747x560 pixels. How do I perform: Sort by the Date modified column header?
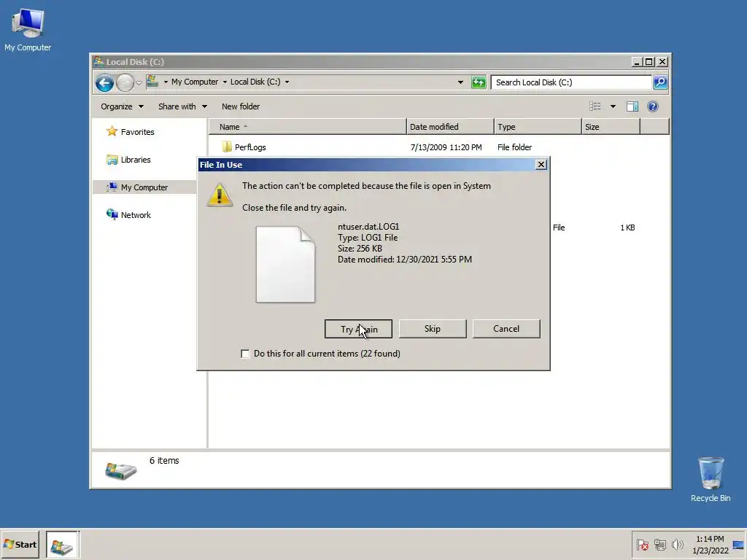pyautogui.click(x=450, y=127)
